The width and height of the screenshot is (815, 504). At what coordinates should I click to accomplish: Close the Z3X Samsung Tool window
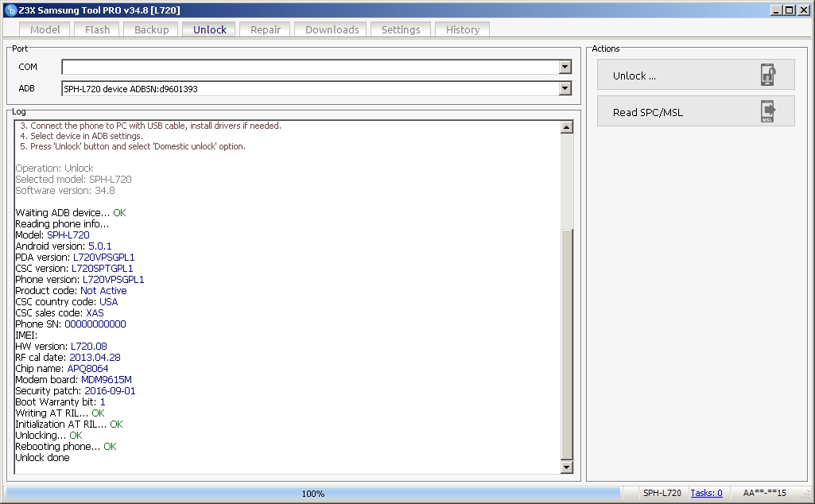[804, 10]
